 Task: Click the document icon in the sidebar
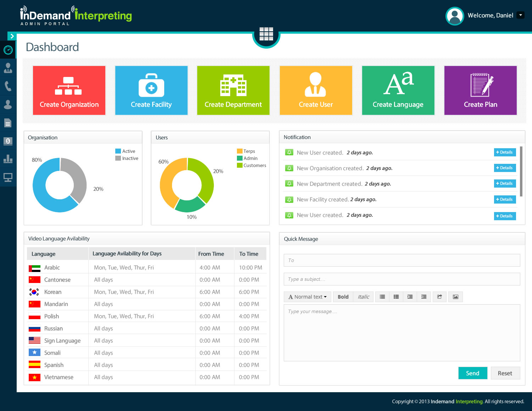pos(8,123)
